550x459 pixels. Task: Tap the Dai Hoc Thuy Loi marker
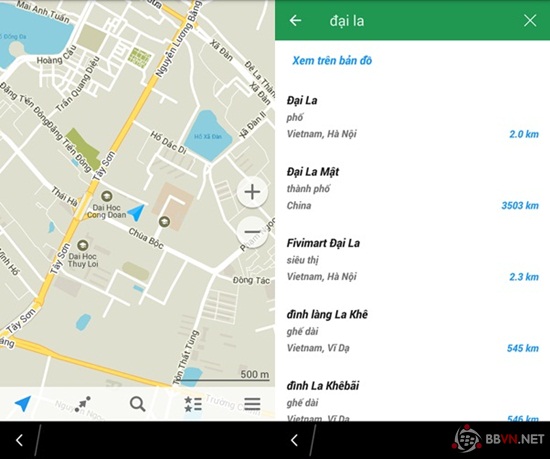[82, 245]
